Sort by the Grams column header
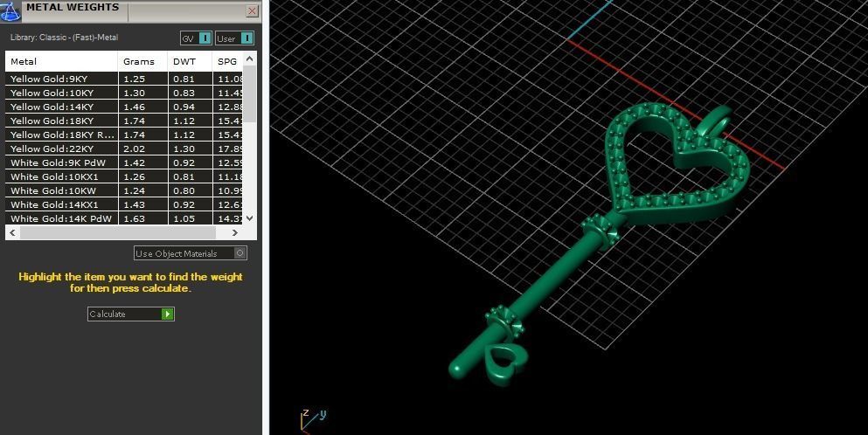868x435 pixels. (142, 61)
